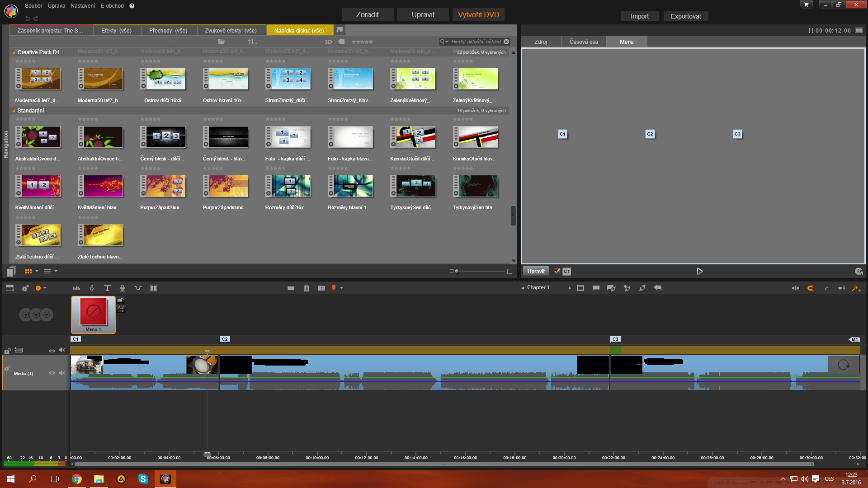Hide the Media (1) track eye icon
This screenshot has height=488, width=868.
pos(52,373)
